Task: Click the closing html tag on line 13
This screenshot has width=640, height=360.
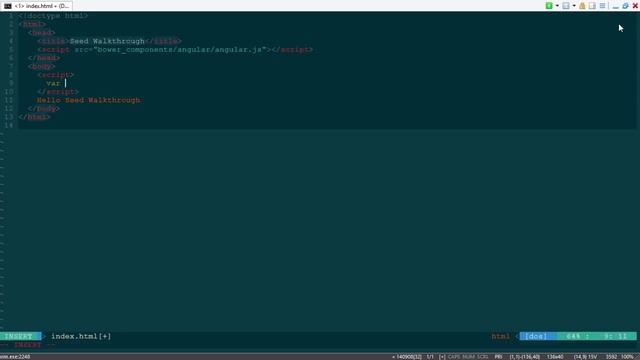Action: (34, 117)
